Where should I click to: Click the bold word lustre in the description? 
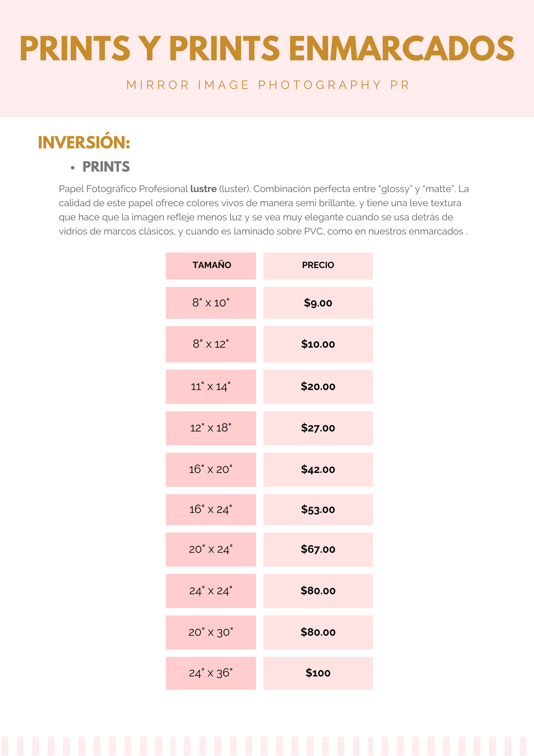pyautogui.click(x=203, y=189)
